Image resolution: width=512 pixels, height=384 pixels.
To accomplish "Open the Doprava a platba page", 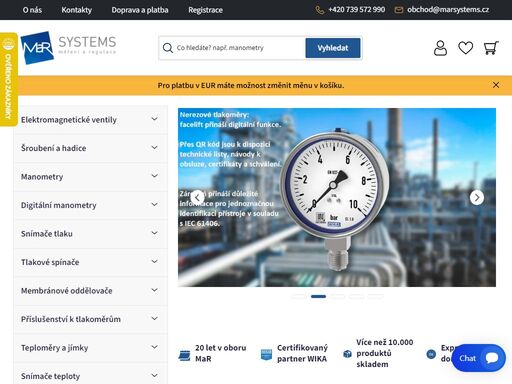I will [x=140, y=10].
